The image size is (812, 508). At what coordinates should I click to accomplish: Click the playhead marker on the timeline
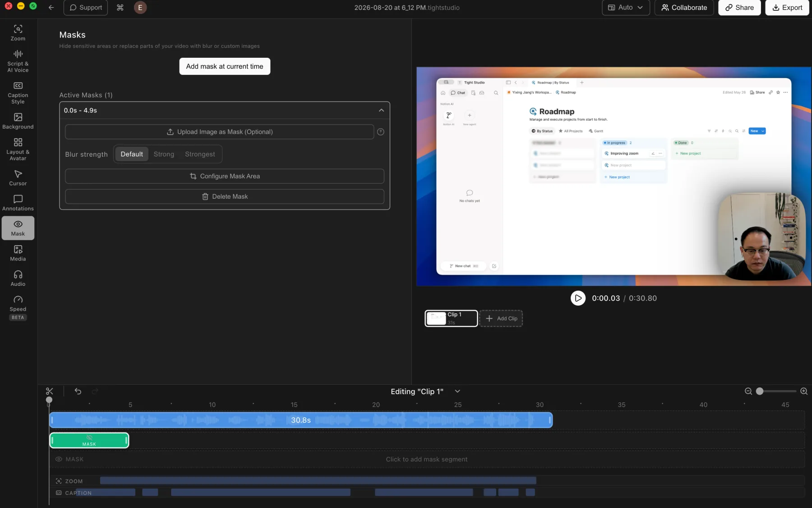coord(49,400)
